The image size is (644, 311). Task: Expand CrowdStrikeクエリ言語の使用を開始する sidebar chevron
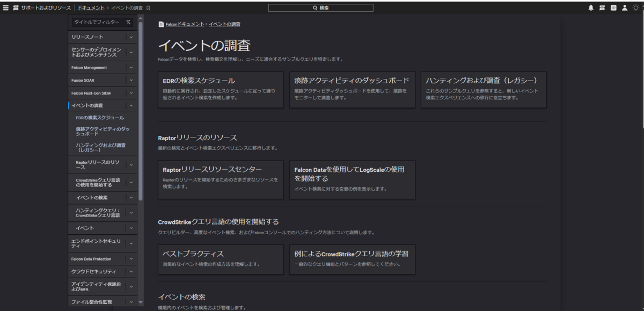click(131, 182)
